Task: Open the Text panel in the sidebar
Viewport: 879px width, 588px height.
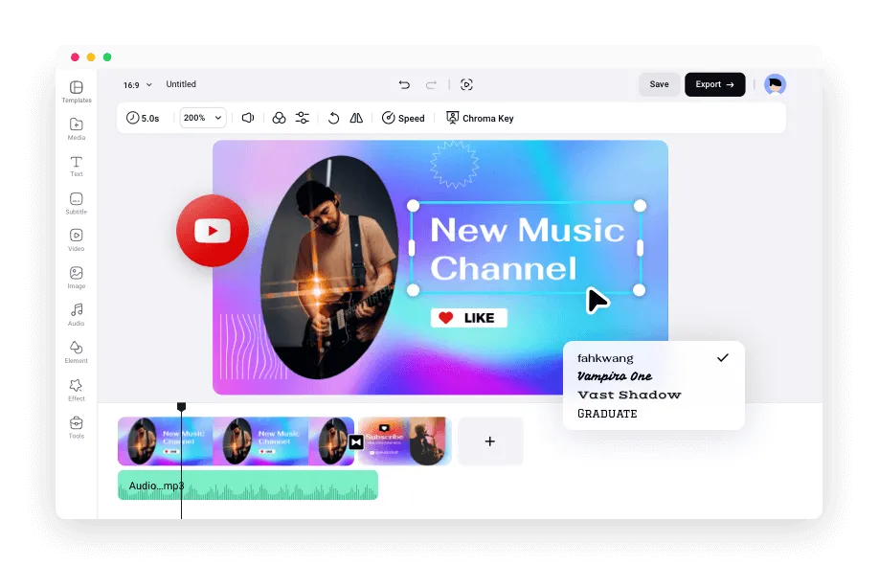Action: tap(76, 167)
